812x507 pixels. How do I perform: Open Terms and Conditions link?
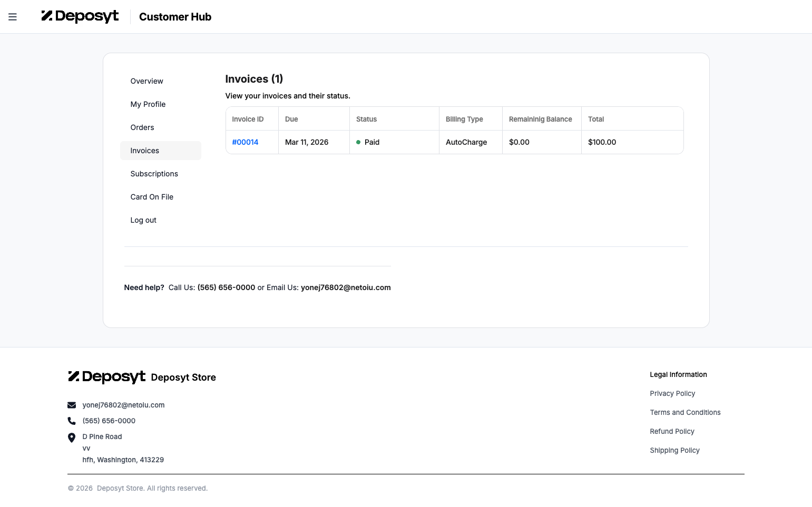[685, 412]
